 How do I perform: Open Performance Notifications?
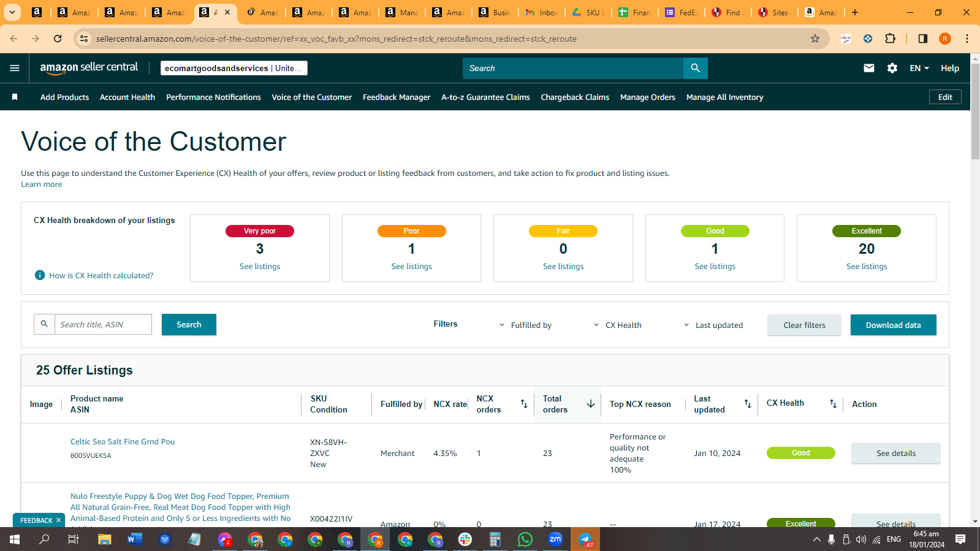click(x=213, y=97)
